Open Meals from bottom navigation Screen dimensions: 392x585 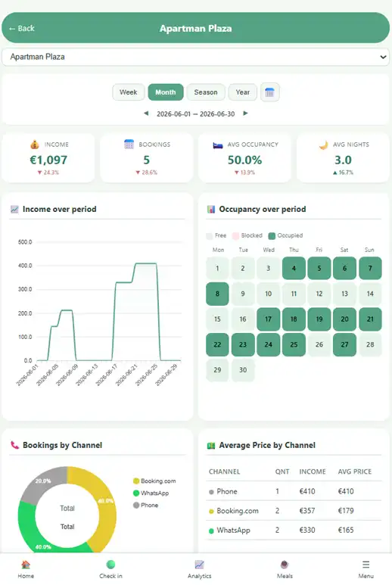click(285, 569)
